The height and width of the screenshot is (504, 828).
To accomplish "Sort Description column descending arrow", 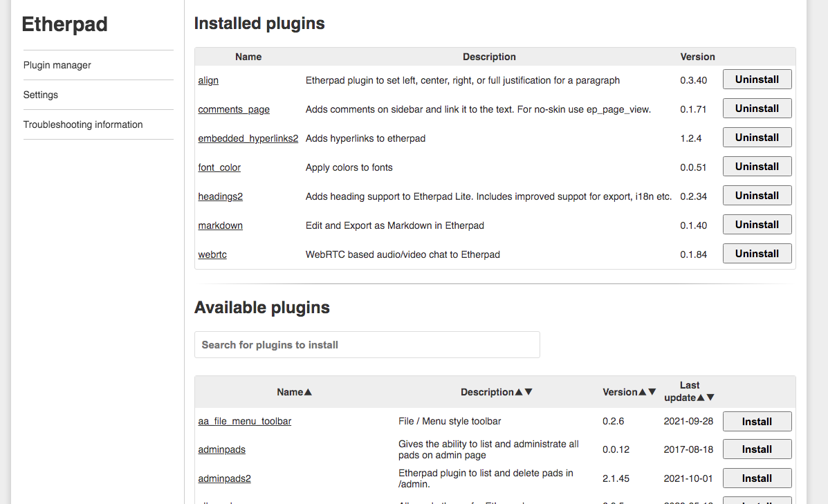I will click(528, 392).
